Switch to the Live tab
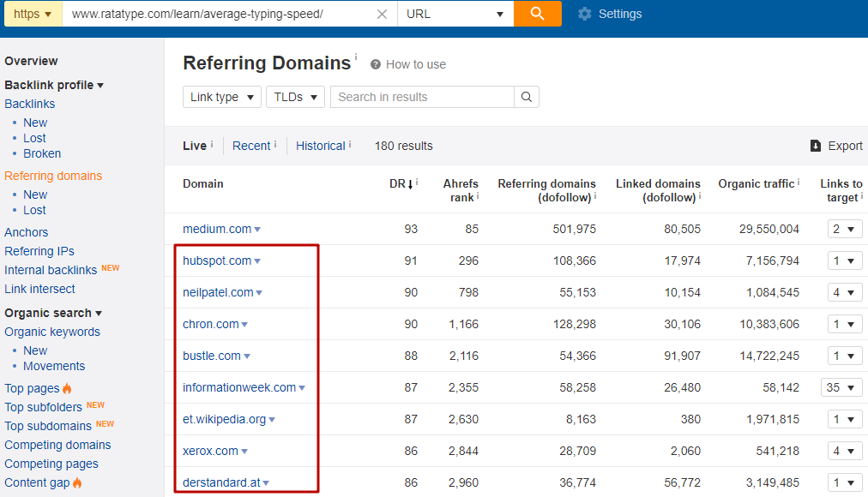Viewport: 868px width, 497px height. [195, 146]
